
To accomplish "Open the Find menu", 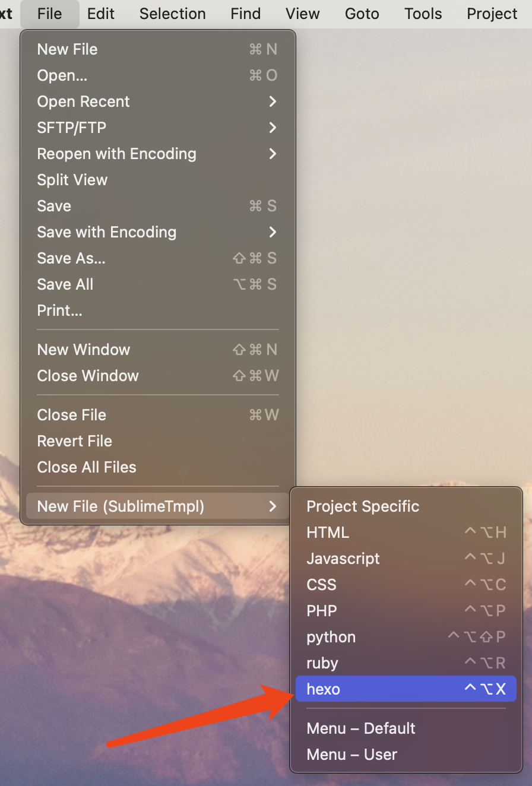I will pyautogui.click(x=246, y=14).
